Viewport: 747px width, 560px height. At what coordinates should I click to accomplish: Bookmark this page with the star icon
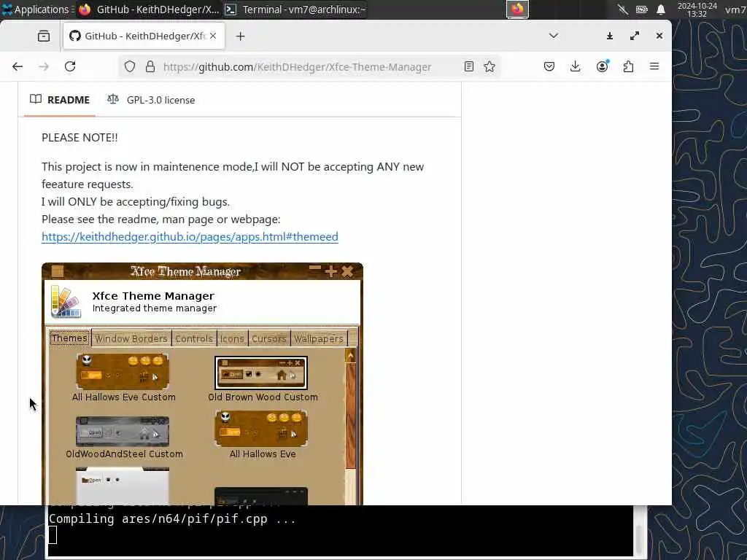pos(489,66)
